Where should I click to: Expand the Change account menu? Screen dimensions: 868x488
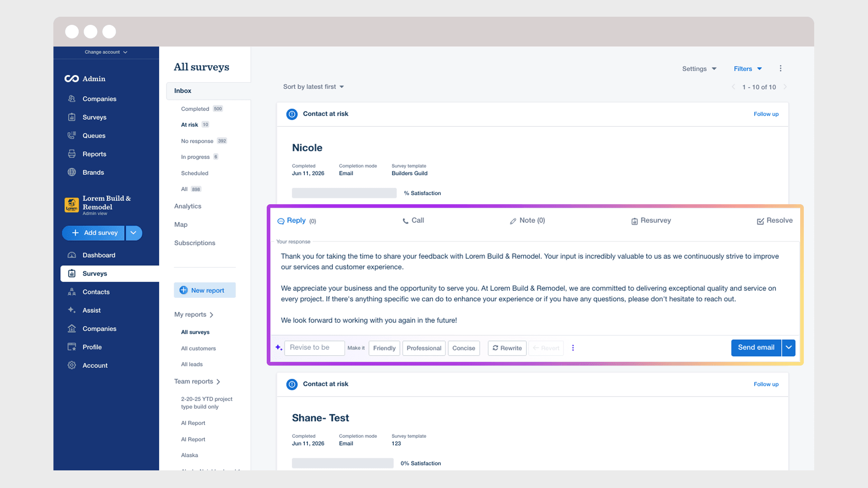pyautogui.click(x=106, y=52)
